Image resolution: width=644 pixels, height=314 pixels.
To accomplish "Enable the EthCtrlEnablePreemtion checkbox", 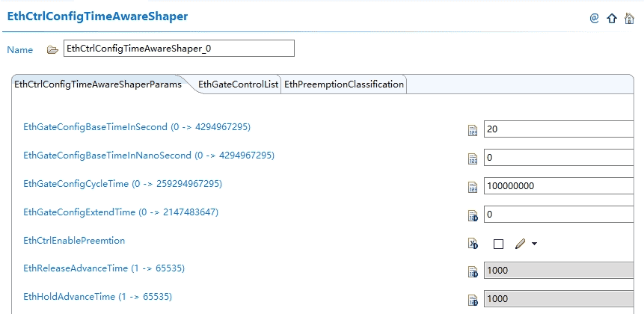I will point(498,244).
